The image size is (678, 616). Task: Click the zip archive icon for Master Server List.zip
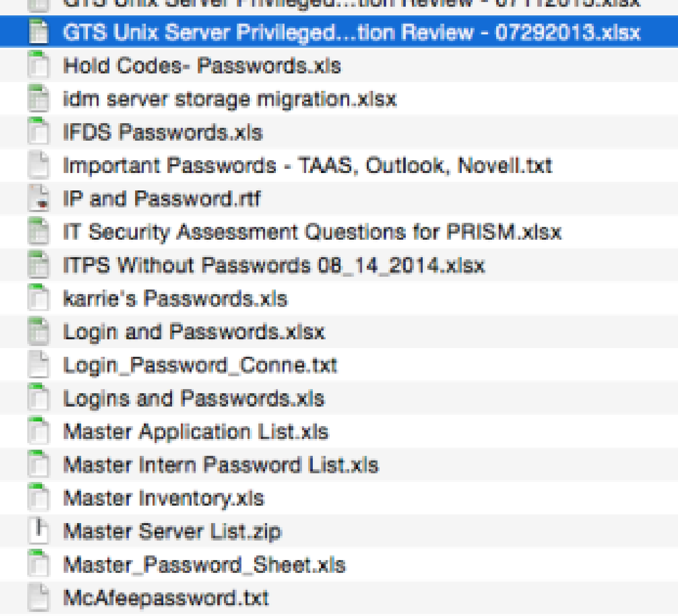click(x=39, y=531)
